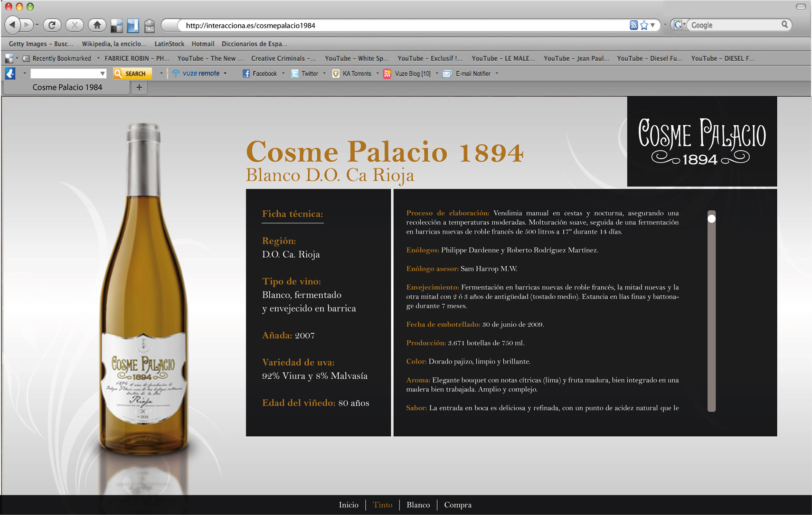Expand the Facebook dropdown arrow
Screen dimensions: 812x515
pos(283,74)
